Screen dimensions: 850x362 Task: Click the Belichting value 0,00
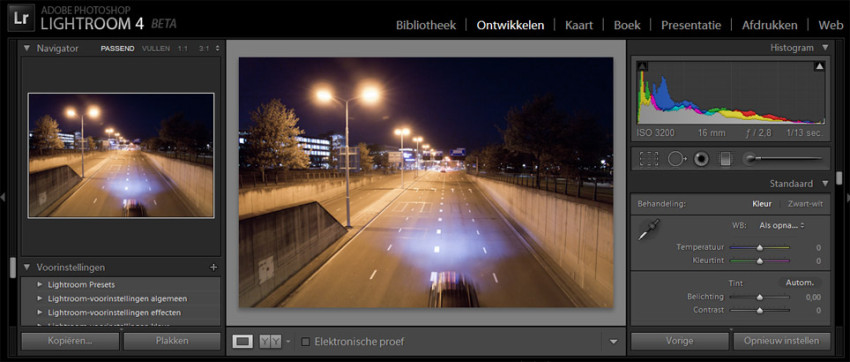tap(813, 297)
